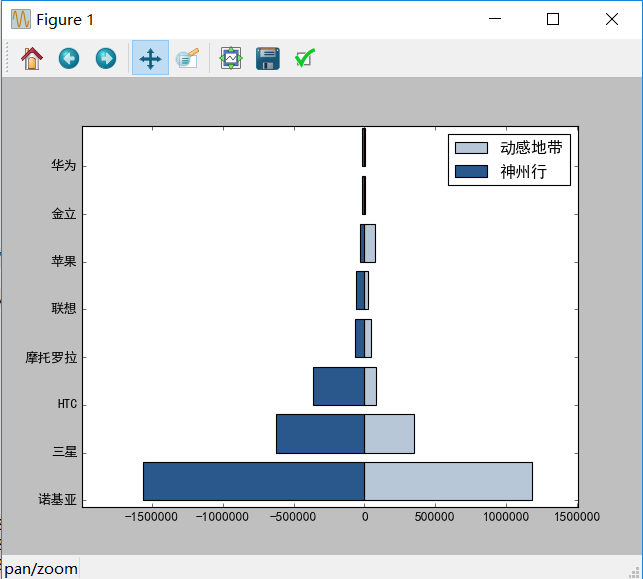Select the 神州行 legend label

(x=523, y=171)
